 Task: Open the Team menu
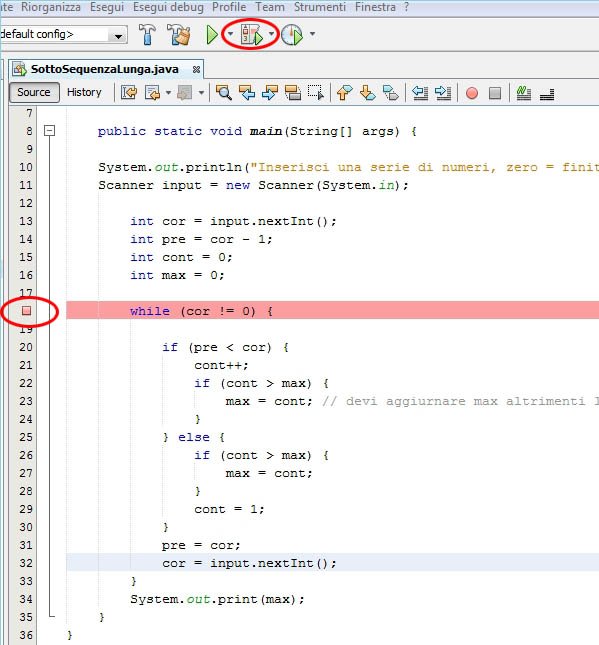click(x=270, y=7)
